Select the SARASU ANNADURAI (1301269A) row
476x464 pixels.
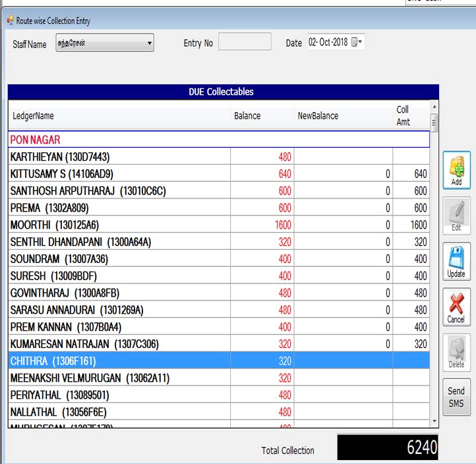(219, 310)
